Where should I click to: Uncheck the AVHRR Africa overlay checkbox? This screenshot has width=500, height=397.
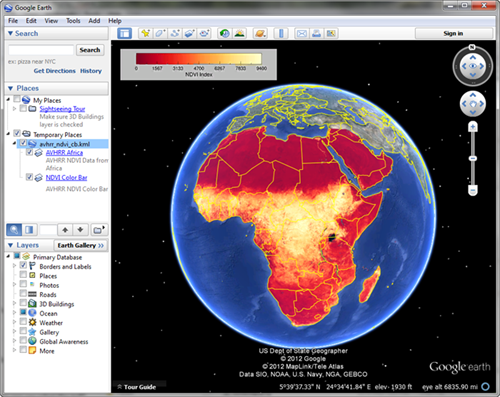click(29, 152)
